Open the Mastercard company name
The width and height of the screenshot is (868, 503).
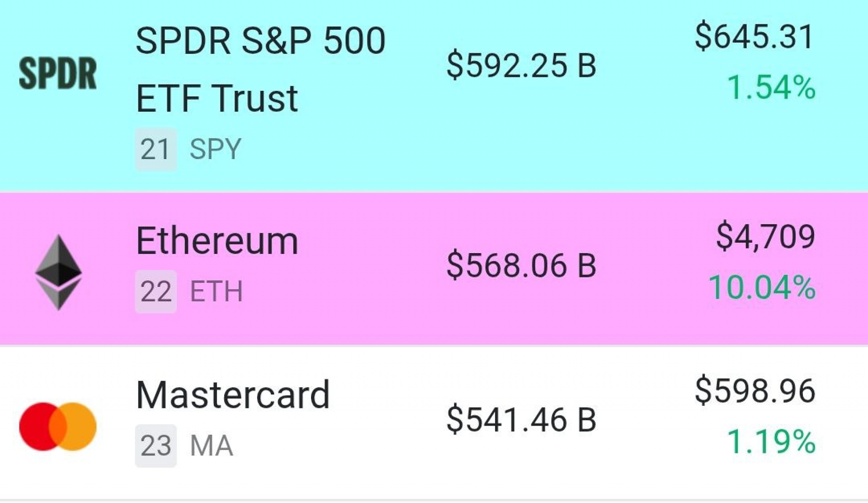[x=233, y=395]
